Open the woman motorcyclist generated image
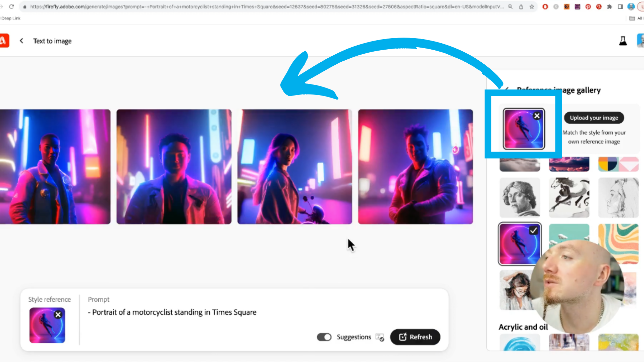This screenshot has height=362, width=644. [294, 167]
